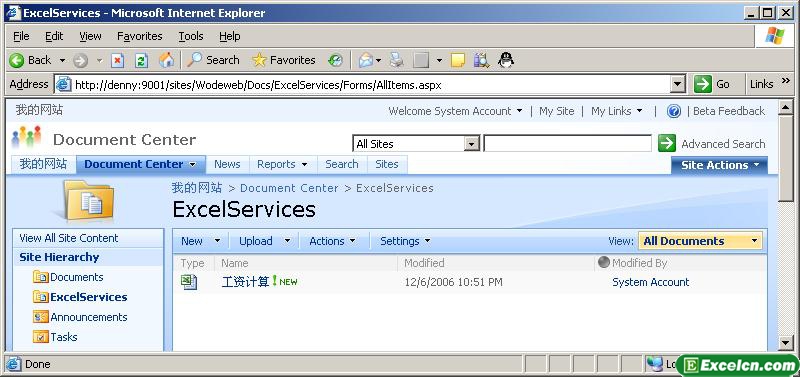Viewport: 800px width, 377px height.
Task: Open the Settings menu in list toolbar
Action: [x=405, y=241]
